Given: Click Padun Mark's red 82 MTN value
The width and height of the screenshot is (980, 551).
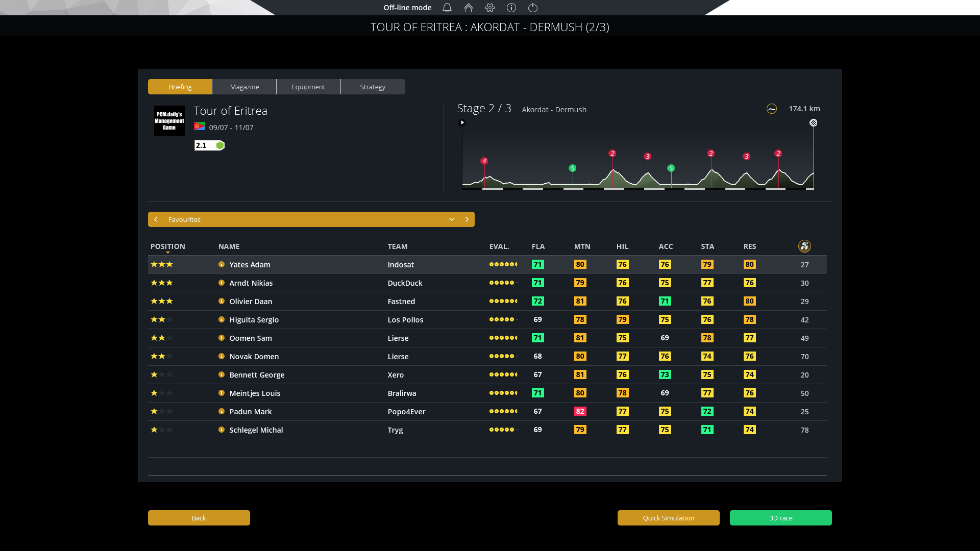Looking at the screenshot, I should pyautogui.click(x=580, y=411).
